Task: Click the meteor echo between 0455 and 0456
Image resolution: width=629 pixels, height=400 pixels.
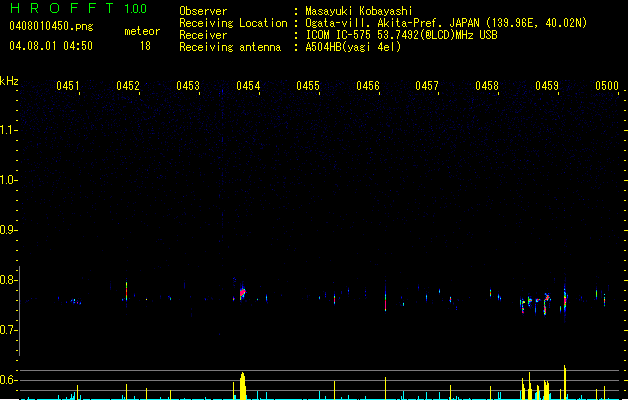Action: click(334, 299)
